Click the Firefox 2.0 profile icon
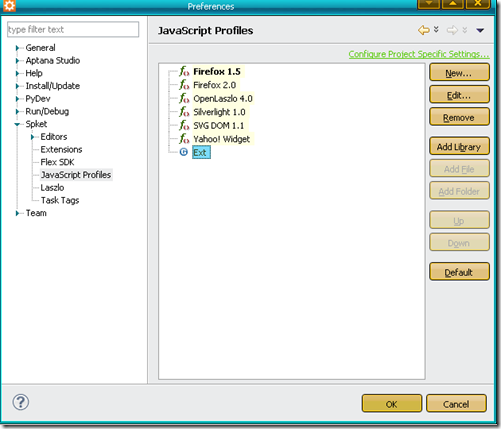This screenshot has height=429, width=501. [184, 85]
